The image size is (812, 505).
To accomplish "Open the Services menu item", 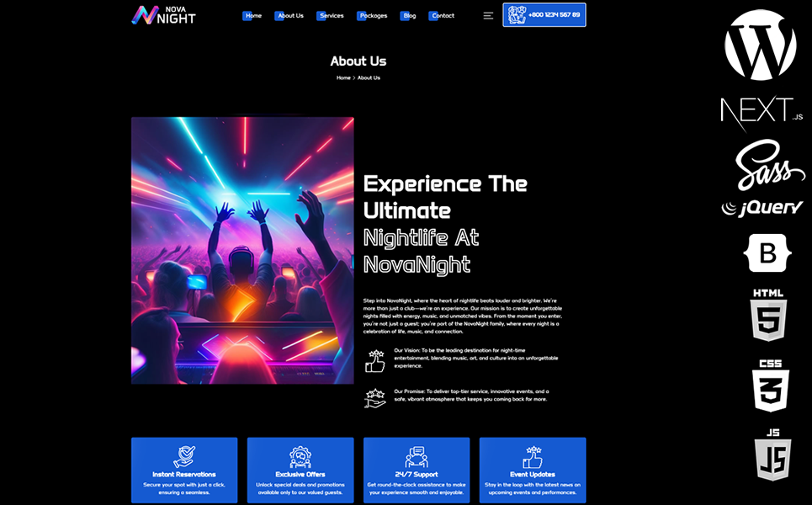I will click(331, 15).
